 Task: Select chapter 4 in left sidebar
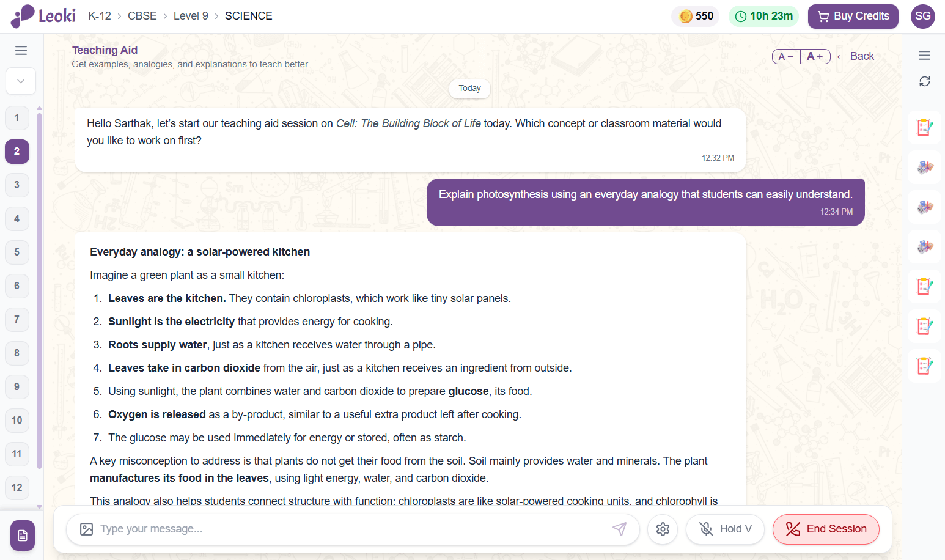(17, 219)
